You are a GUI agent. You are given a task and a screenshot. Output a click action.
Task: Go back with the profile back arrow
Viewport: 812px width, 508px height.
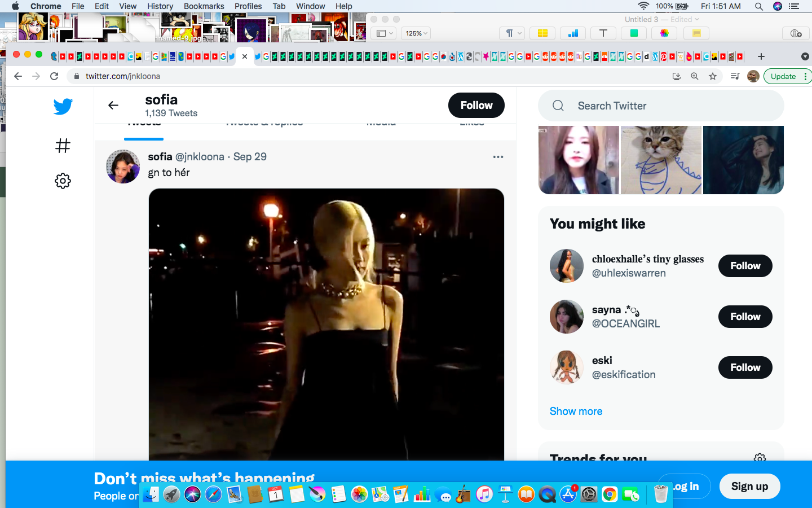tap(113, 105)
